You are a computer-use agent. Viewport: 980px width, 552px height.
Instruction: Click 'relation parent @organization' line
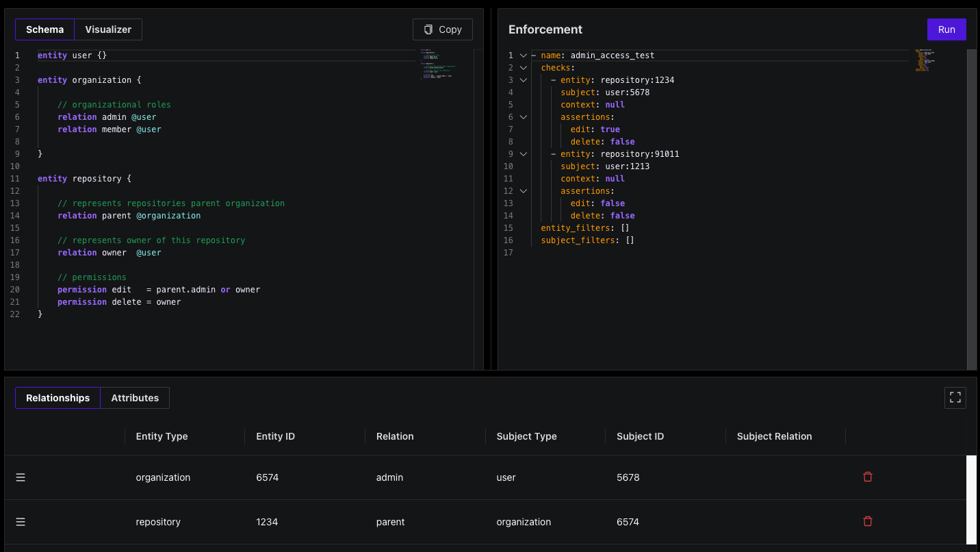[129, 216]
